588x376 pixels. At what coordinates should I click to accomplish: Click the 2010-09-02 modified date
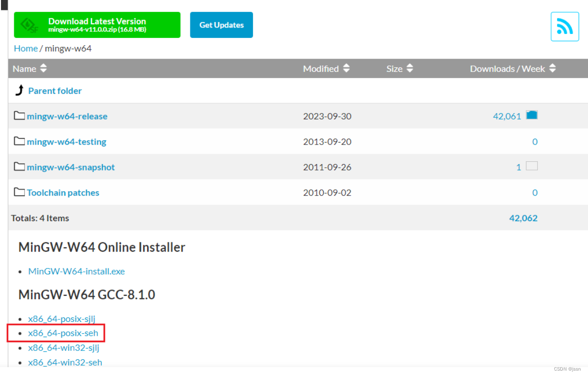coord(327,193)
